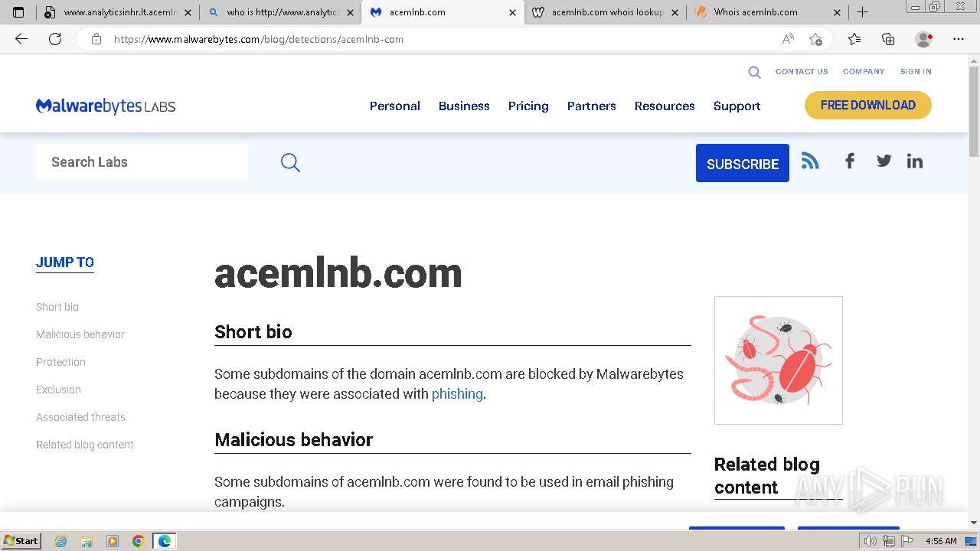Click the browser address bar URL
Image resolution: width=980 pixels, height=551 pixels.
point(259,39)
